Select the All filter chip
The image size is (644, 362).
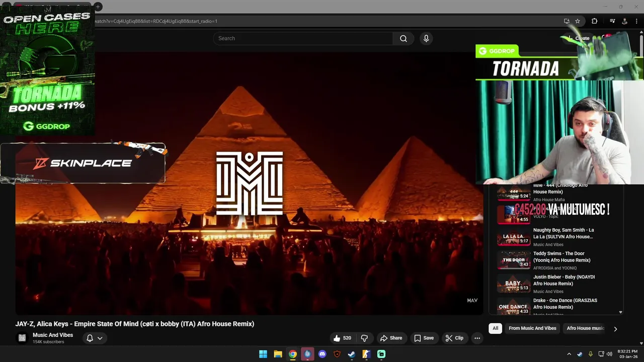(x=495, y=328)
